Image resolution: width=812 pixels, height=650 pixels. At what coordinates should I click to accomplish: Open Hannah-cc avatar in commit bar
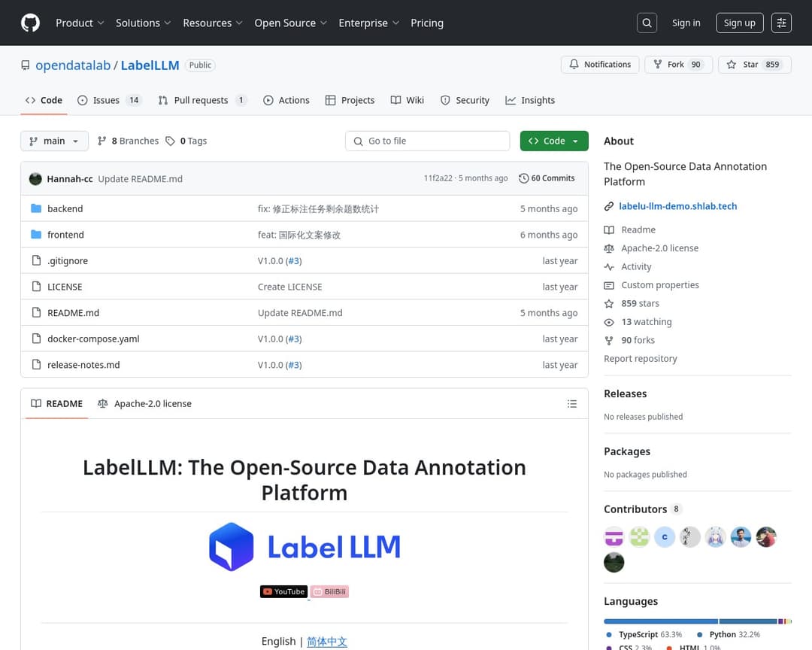pos(36,179)
